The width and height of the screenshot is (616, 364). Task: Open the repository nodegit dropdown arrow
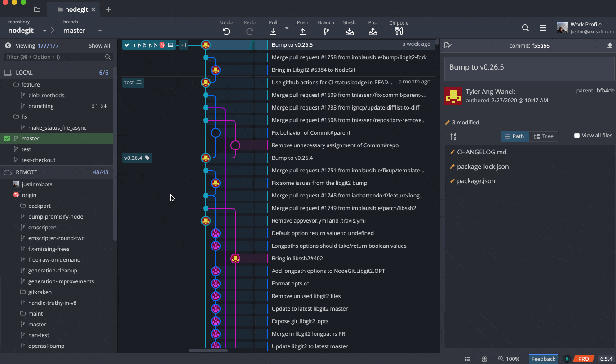(x=44, y=31)
